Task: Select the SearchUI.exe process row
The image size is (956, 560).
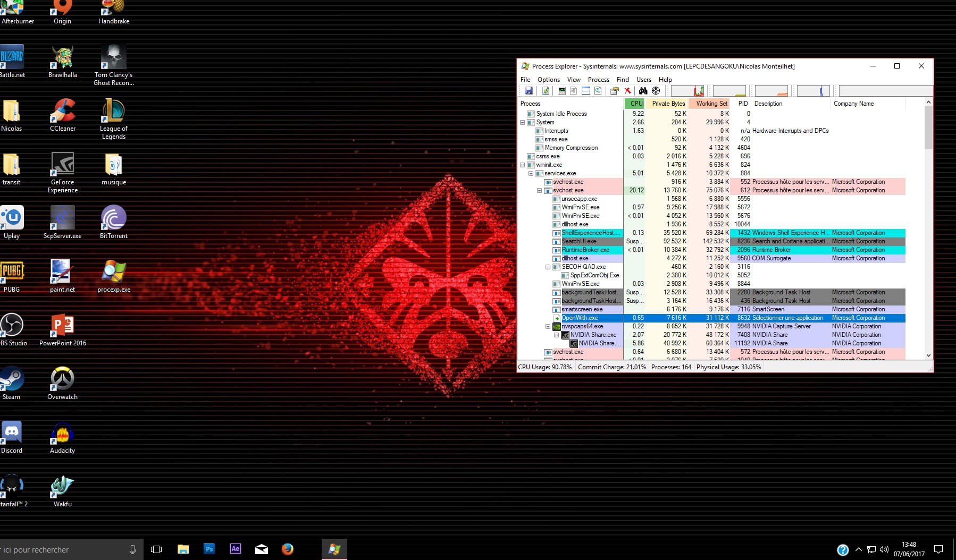Action: pyautogui.click(x=711, y=241)
